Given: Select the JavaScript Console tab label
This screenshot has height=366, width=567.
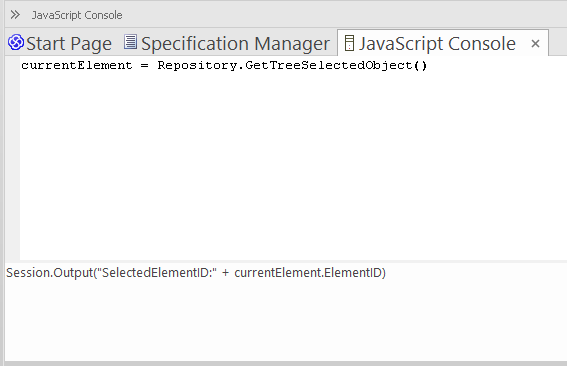Looking at the screenshot, I should pyautogui.click(x=437, y=43).
